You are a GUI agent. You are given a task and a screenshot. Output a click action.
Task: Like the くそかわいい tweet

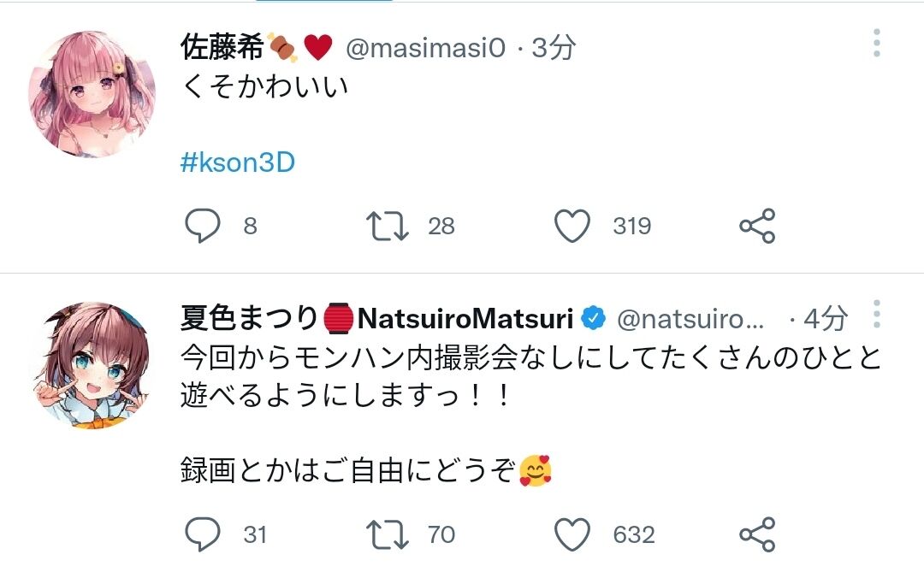(x=572, y=226)
